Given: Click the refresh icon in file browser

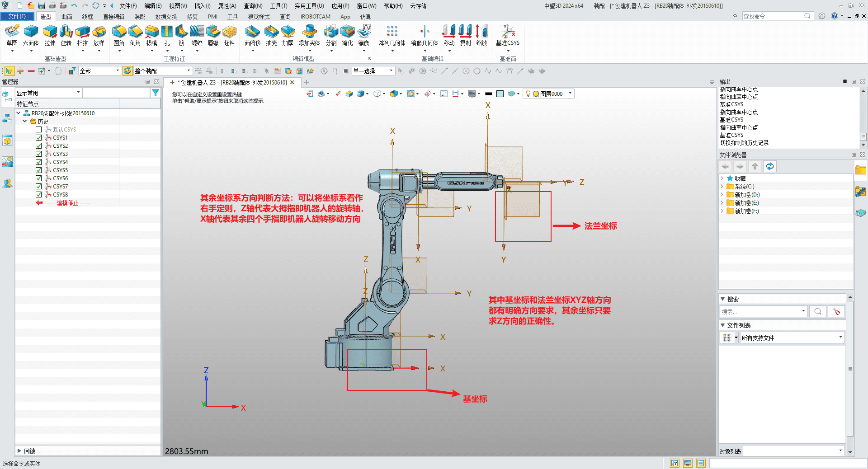Looking at the screenshot, I should tap(769, 166).
